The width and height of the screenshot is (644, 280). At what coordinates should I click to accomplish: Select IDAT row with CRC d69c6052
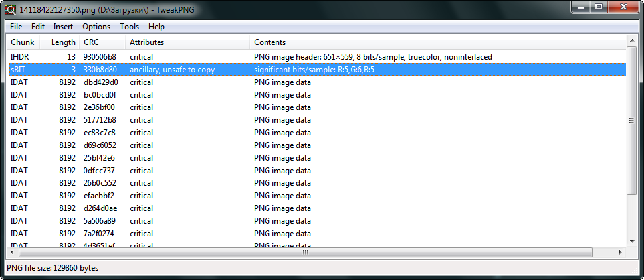[316, 145]
